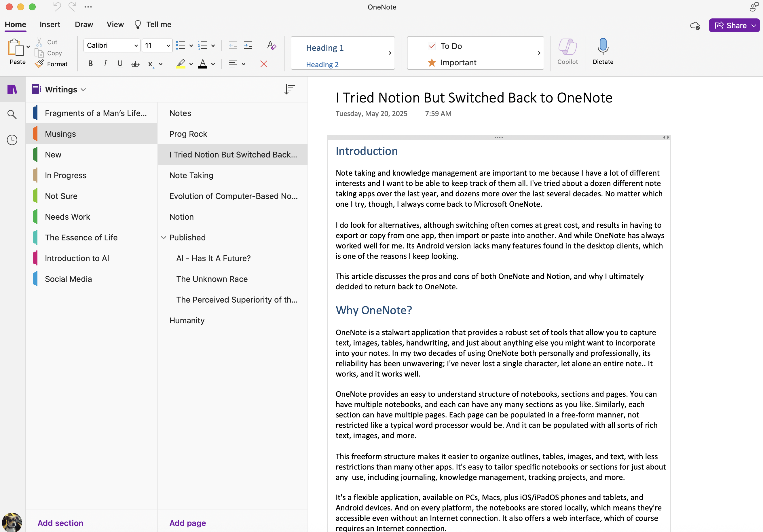Expand the numbered list style arrow

point(213,45)
